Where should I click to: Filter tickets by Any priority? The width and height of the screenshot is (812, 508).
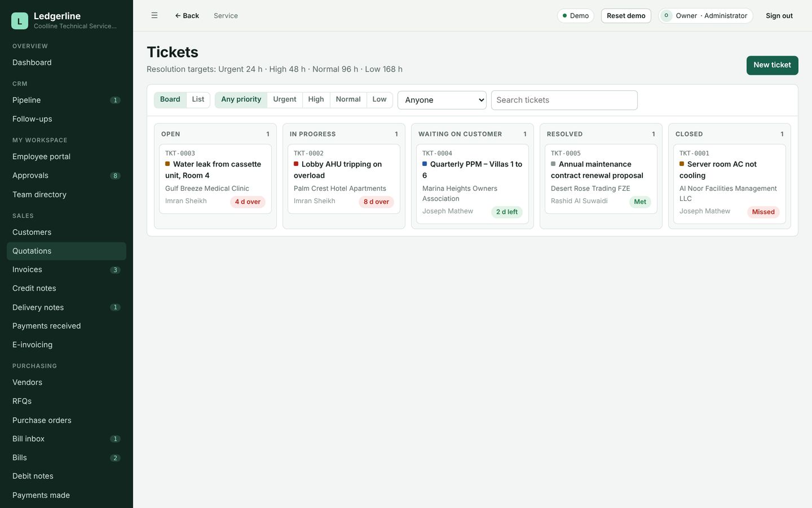pos(241,99)
